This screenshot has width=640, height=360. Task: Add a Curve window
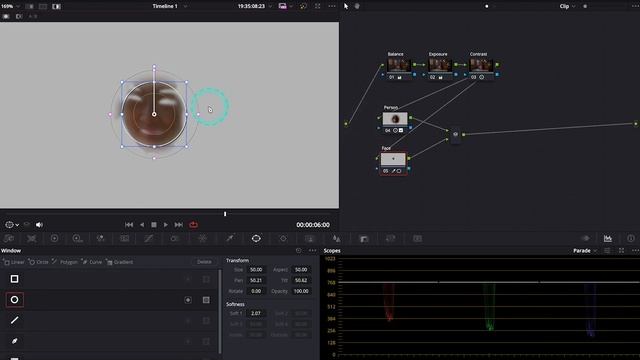pos(92,262)
